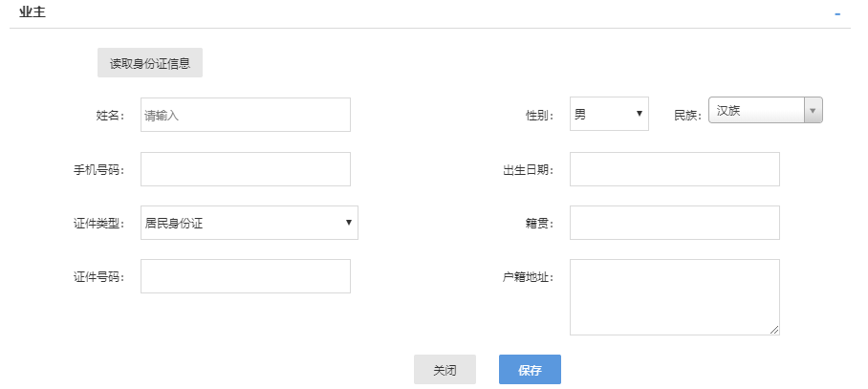The width and height of the screenshot is (868, 389).
Task: Select the 手机号码 input box
Action: point(246,169)
